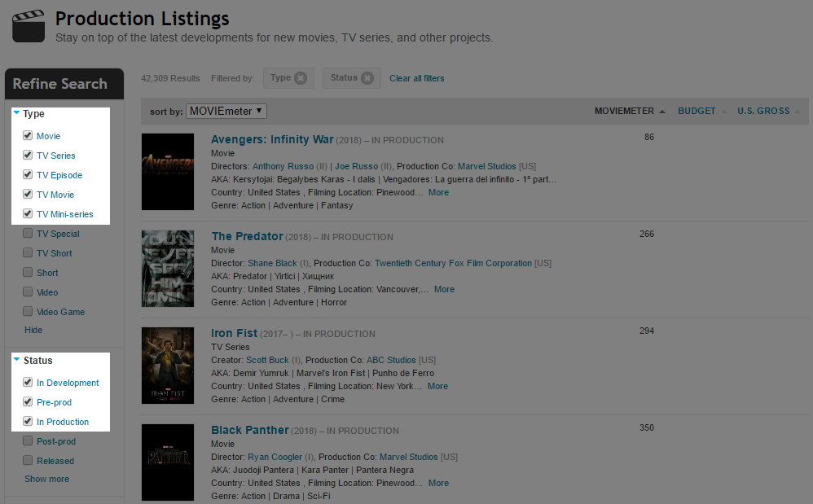Click Show more under Status
Viewport: 813px width, 504px height.
pos(46,479)
